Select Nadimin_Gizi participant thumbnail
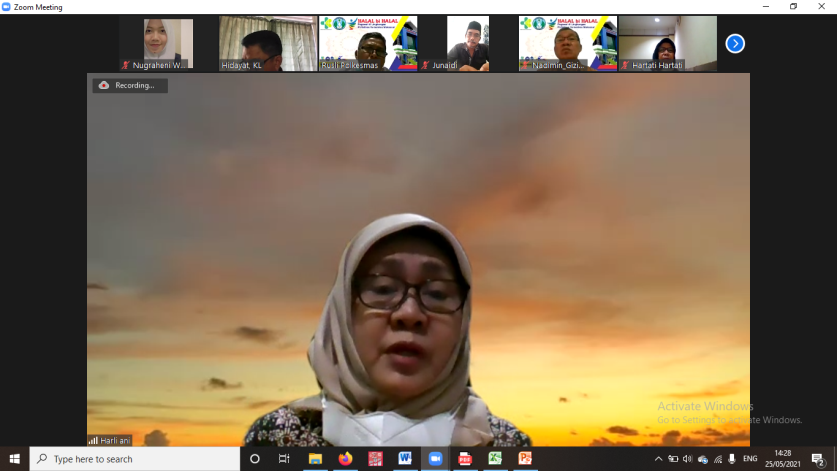This screenshot has width=837, height=471. 567,43
